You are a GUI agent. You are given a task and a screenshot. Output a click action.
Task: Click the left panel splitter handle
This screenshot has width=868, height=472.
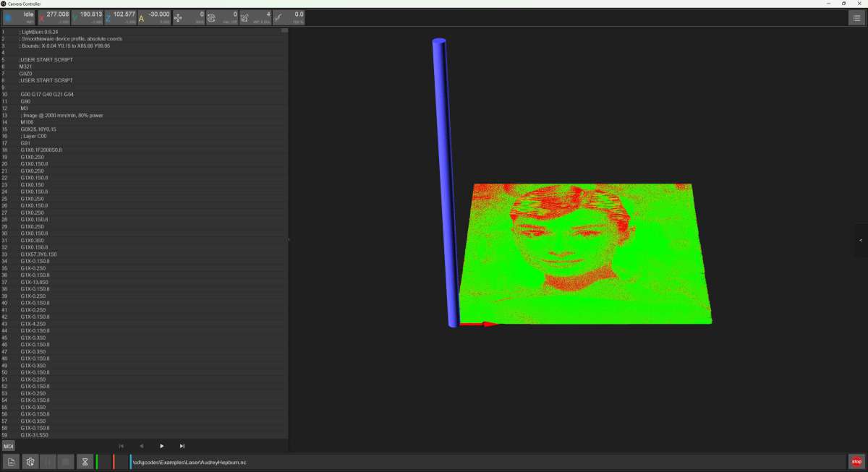click(x=289, y=240)
